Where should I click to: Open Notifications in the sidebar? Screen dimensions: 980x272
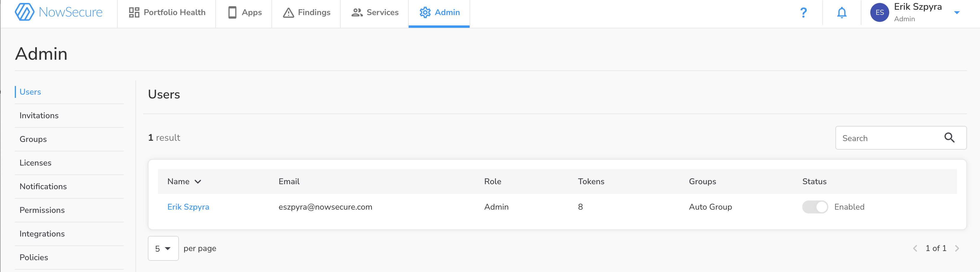point(43,186)
